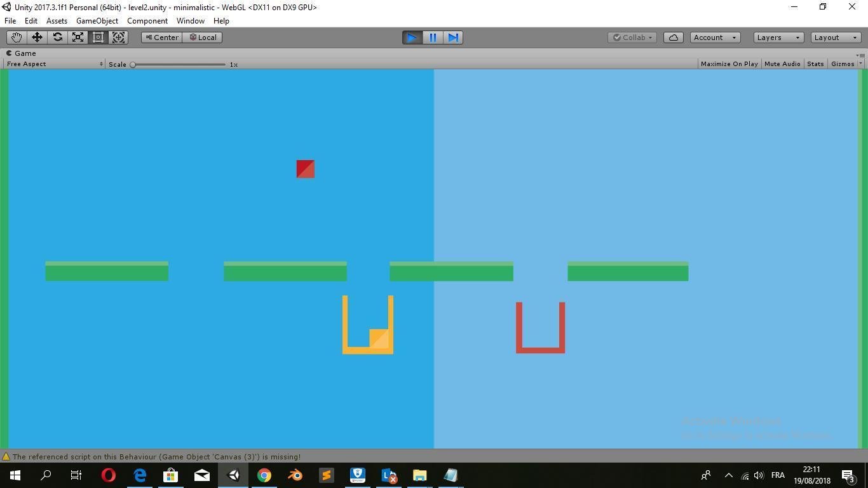The image size is (868, 488).
Task: Stop play mode with the Play button
Action: click(x=411, y=37)
